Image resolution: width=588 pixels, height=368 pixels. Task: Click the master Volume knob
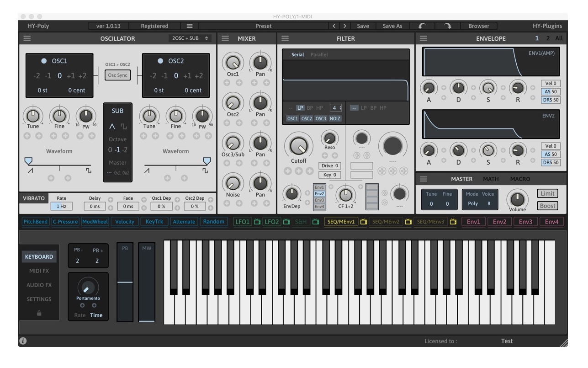pyautogui.click(x=517, y=199)
